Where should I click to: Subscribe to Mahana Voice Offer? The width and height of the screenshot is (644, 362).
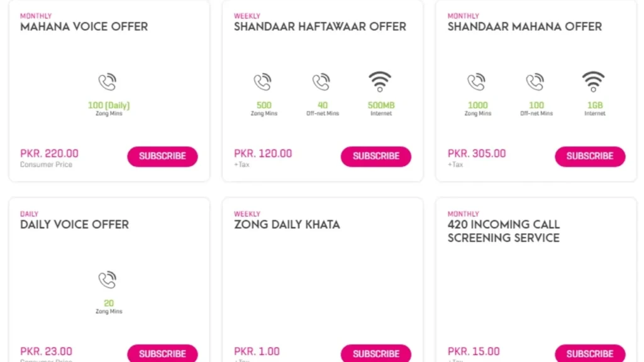[x=162, y=156]
